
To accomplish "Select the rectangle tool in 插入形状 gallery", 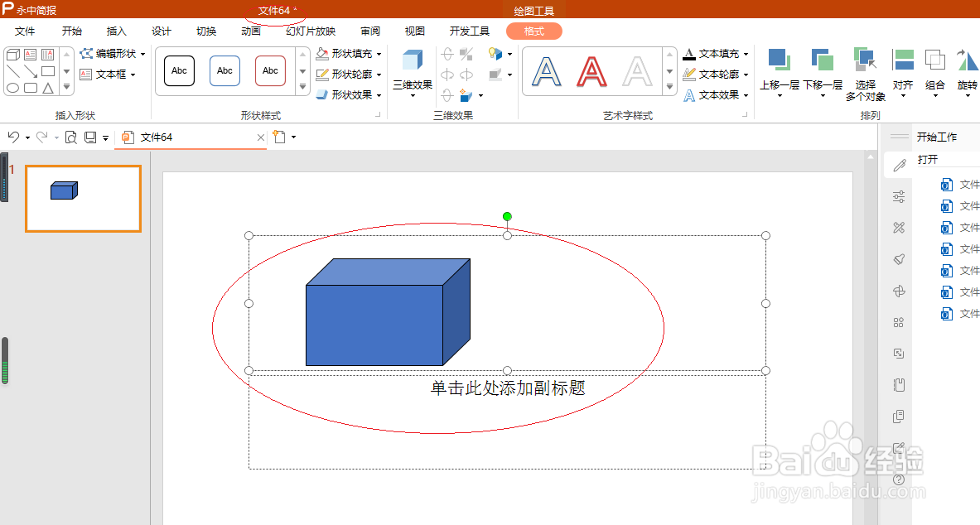I will pyautogui.click(x=48, y=71).
